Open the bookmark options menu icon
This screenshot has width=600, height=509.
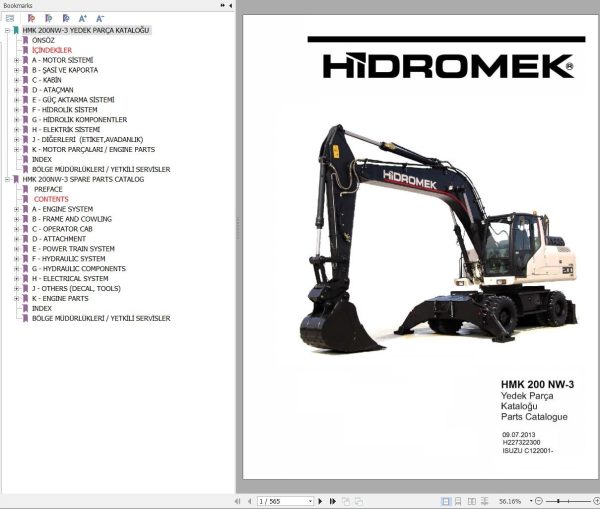10,18
